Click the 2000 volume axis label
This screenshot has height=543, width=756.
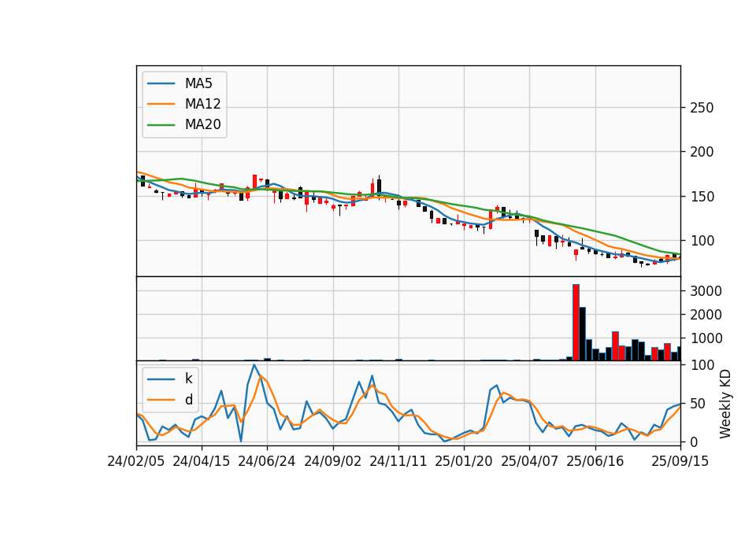point(706,315)
